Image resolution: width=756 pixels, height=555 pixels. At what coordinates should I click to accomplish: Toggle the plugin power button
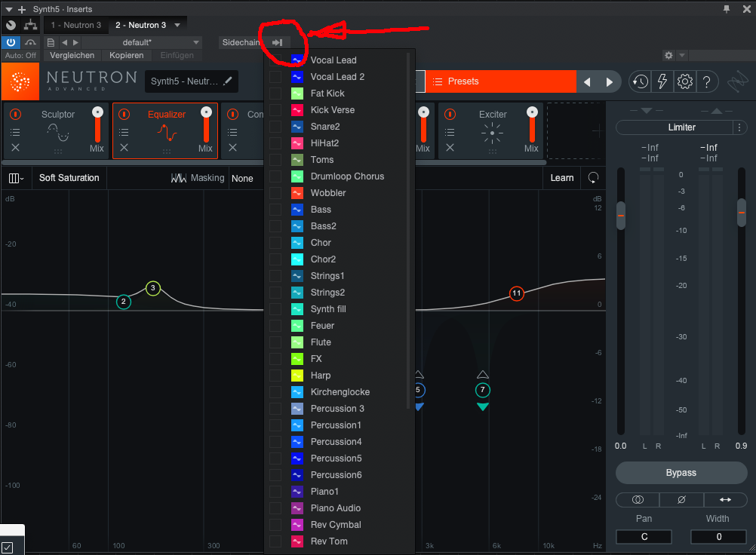click(x=11, y=42)
